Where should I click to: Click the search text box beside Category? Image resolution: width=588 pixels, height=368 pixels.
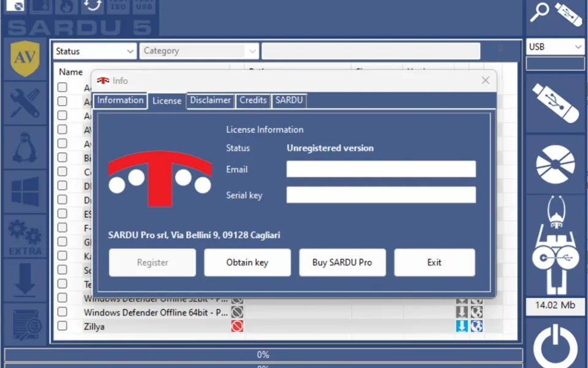pos(371,51)
